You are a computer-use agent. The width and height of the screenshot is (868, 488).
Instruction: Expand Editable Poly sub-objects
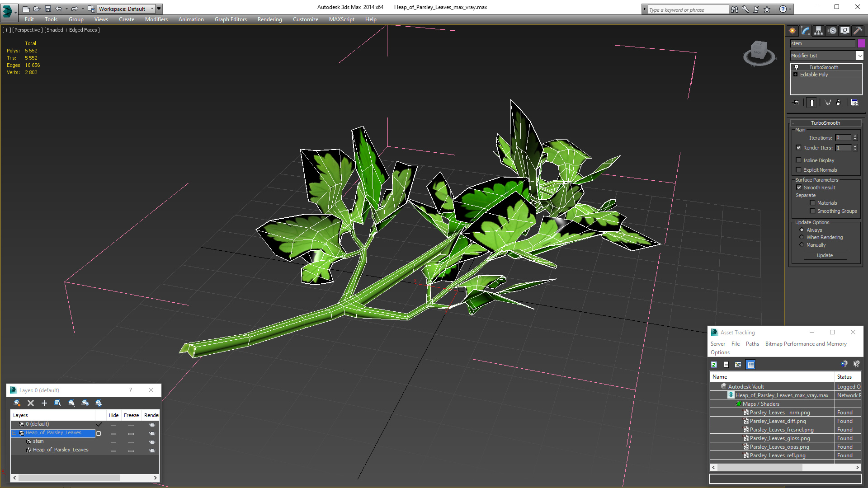point(795,75)
